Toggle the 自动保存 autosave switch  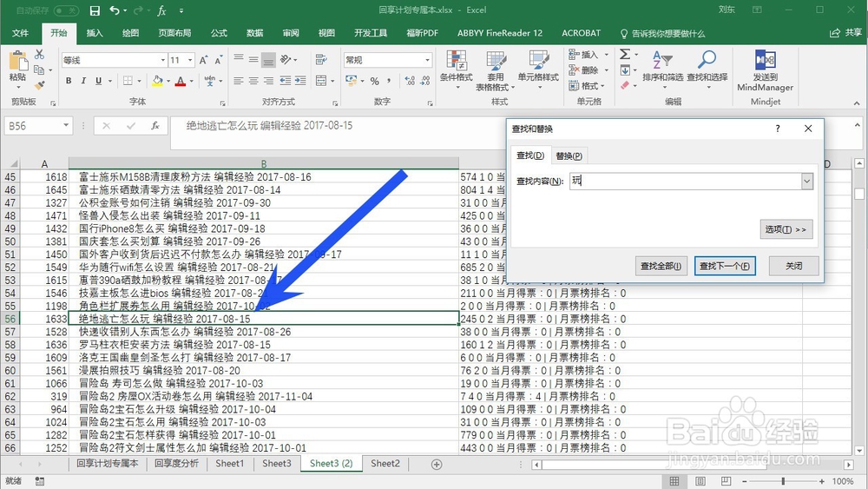pyautogui.click(x=67, y=10)
